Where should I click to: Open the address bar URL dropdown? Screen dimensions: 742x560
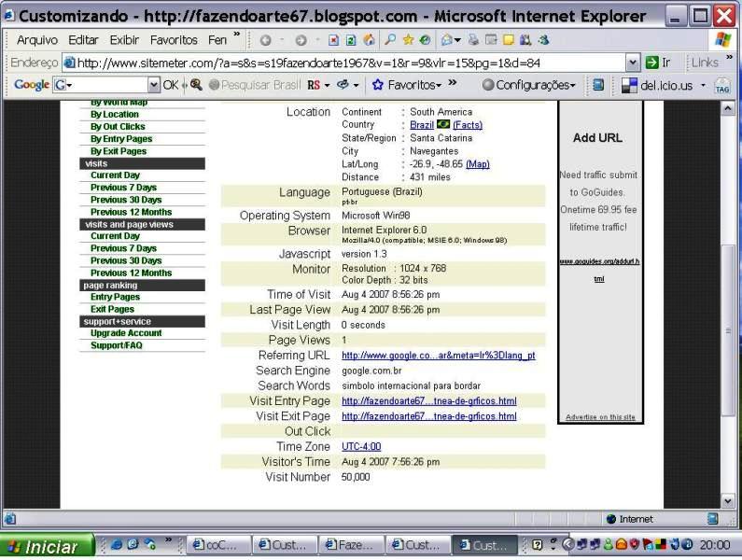click(633, 63)
